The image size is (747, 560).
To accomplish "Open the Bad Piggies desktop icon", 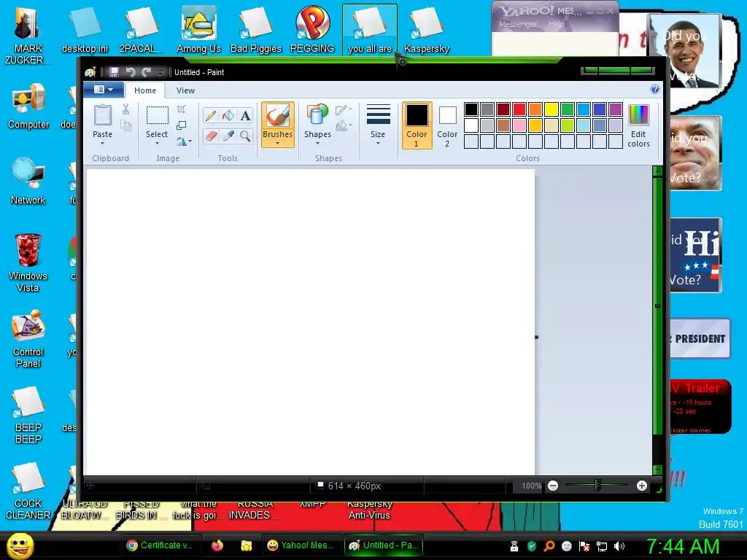I will click(256, 29).
